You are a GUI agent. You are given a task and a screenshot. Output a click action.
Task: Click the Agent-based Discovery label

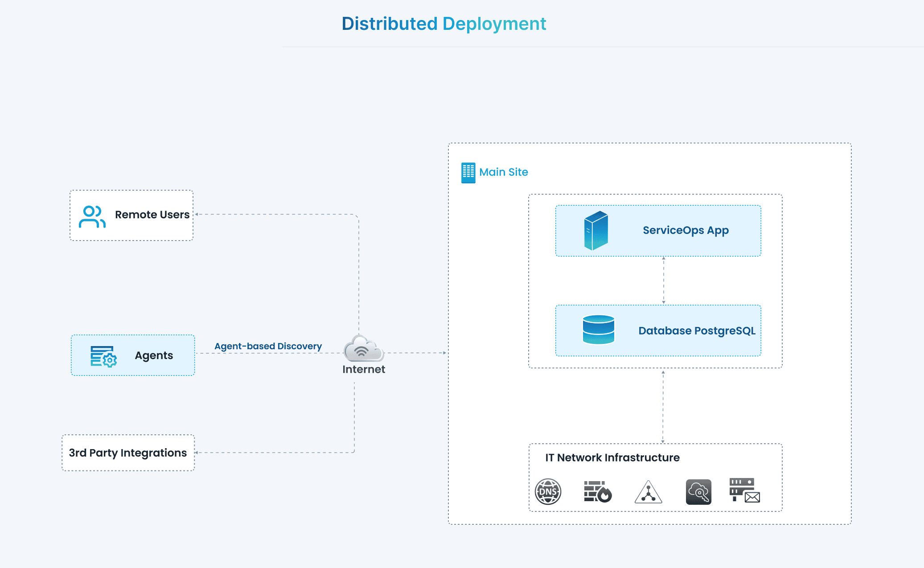pos(268,346)
